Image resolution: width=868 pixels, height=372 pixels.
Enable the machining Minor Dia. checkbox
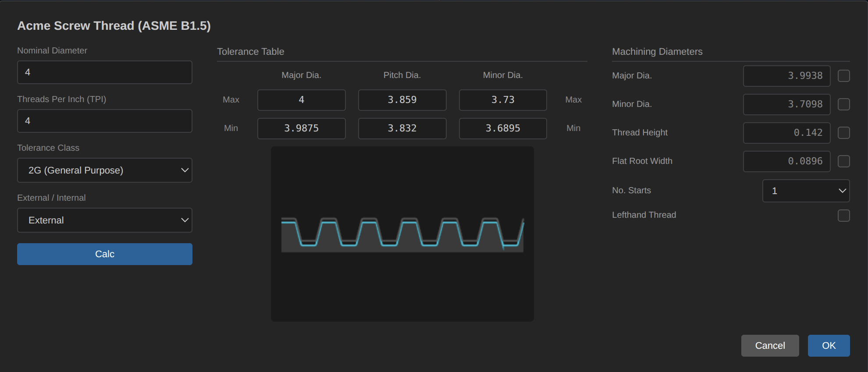844,104
